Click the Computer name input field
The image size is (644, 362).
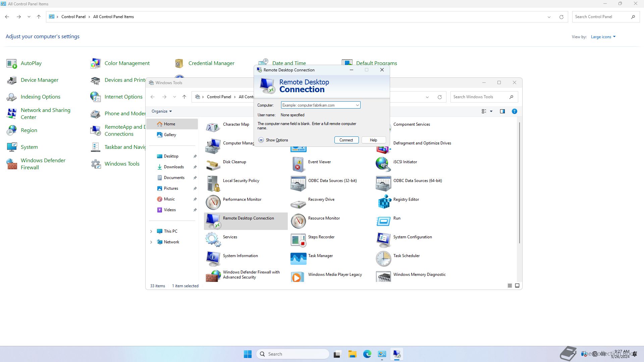(x=318, y=105)
